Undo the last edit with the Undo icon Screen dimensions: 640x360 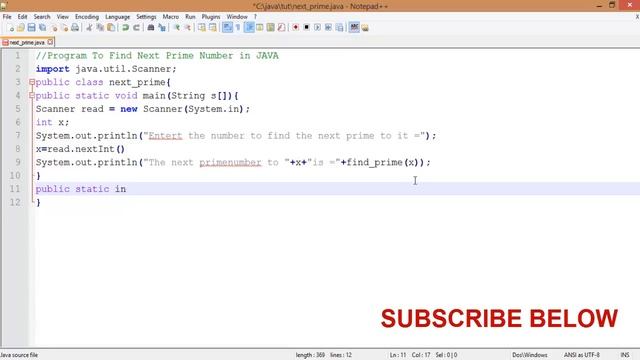125,28
